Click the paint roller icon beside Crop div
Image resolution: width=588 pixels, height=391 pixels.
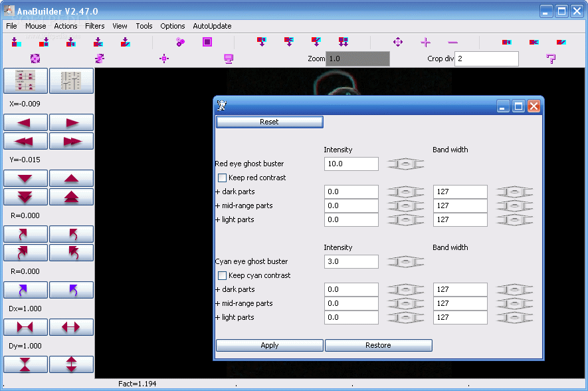551,59
